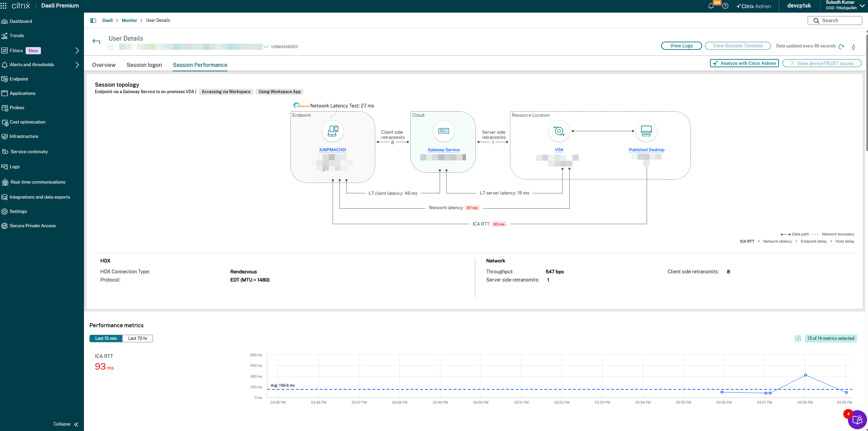Open the help question mark icon

click(725, 6)
